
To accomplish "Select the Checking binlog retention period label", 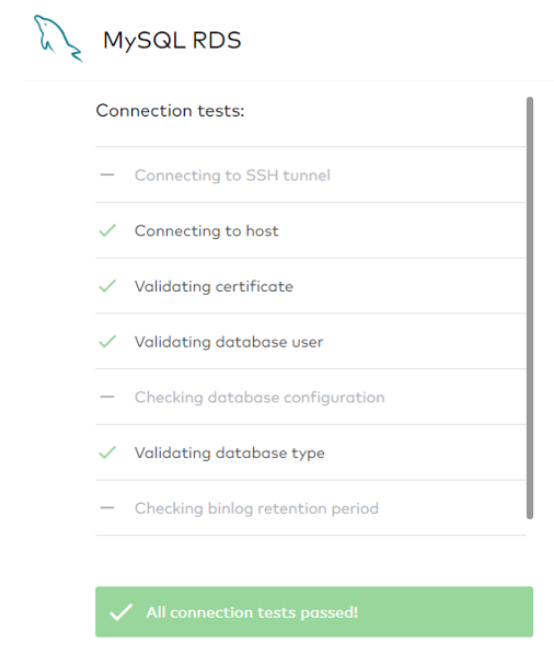I will click(256, 509).
